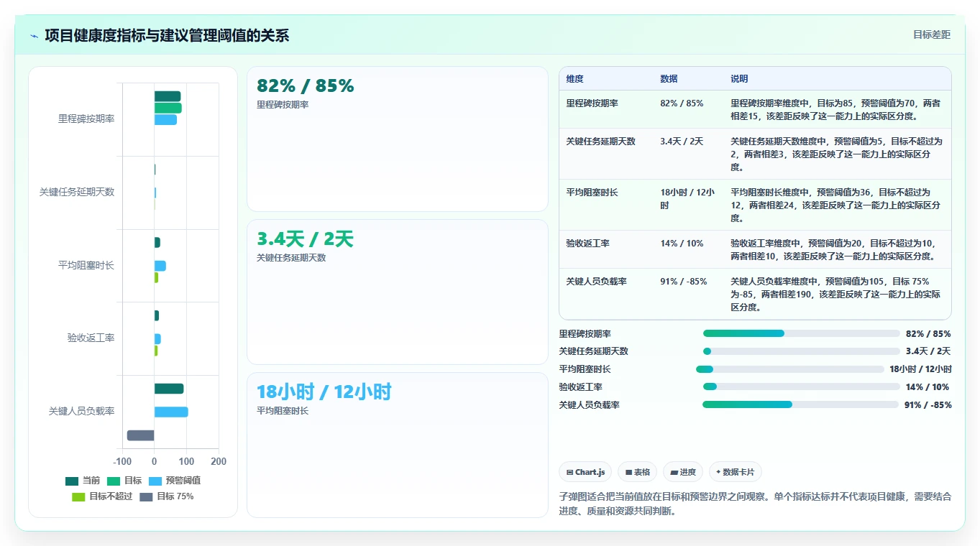Click the Chart.js tag chip
980x546 pixels.
pos(585,472)
